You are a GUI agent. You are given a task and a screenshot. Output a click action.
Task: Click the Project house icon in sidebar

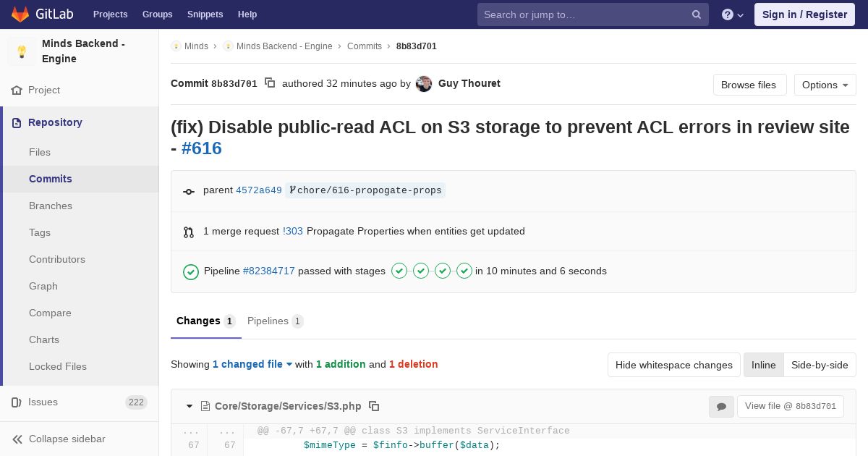coord(17,90)
